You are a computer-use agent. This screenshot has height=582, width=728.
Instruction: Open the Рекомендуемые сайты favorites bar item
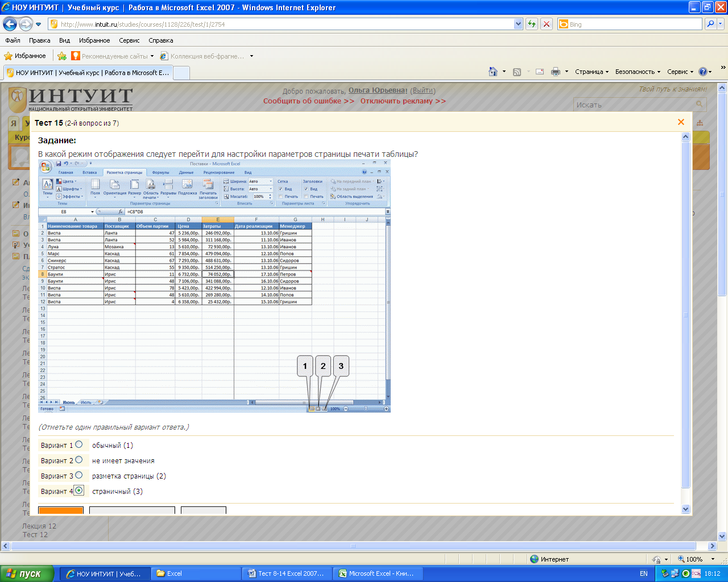point(113,56)
